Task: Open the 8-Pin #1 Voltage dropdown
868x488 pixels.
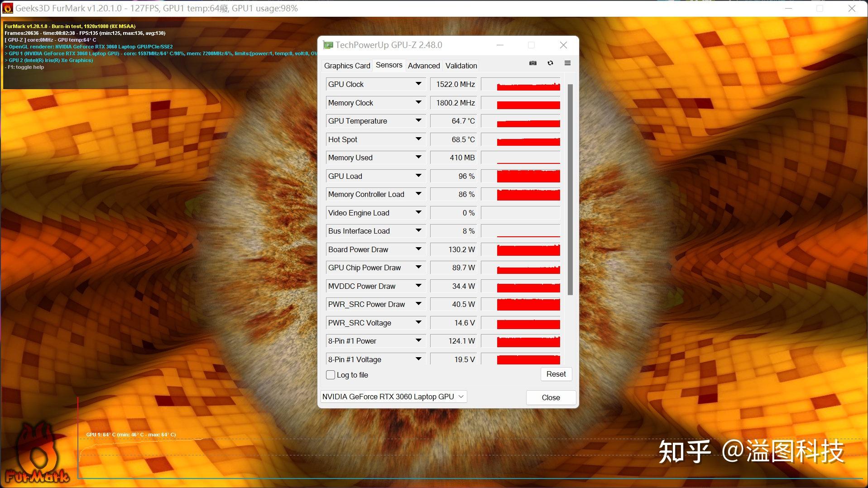Action: 418,359
